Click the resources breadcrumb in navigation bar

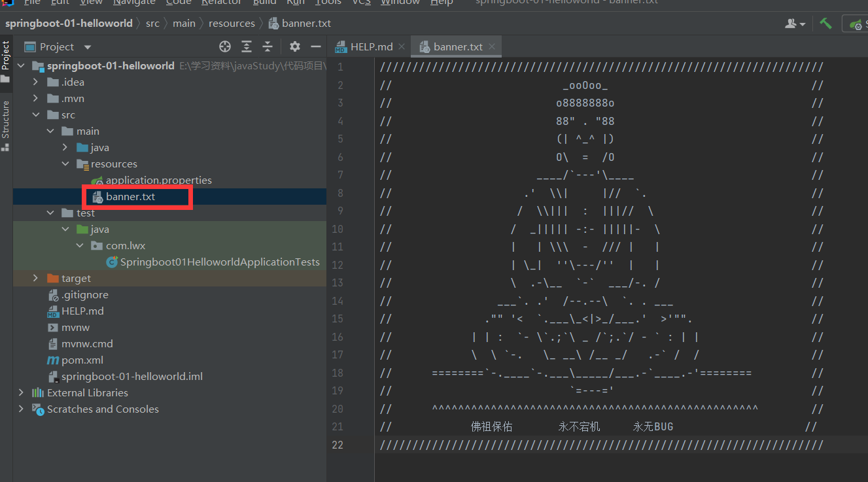tap(232, 24)
